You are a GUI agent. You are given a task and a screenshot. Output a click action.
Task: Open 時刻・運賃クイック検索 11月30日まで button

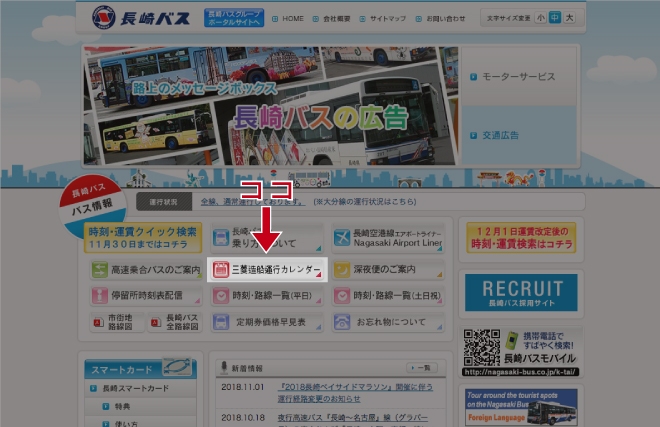(143, 238)
